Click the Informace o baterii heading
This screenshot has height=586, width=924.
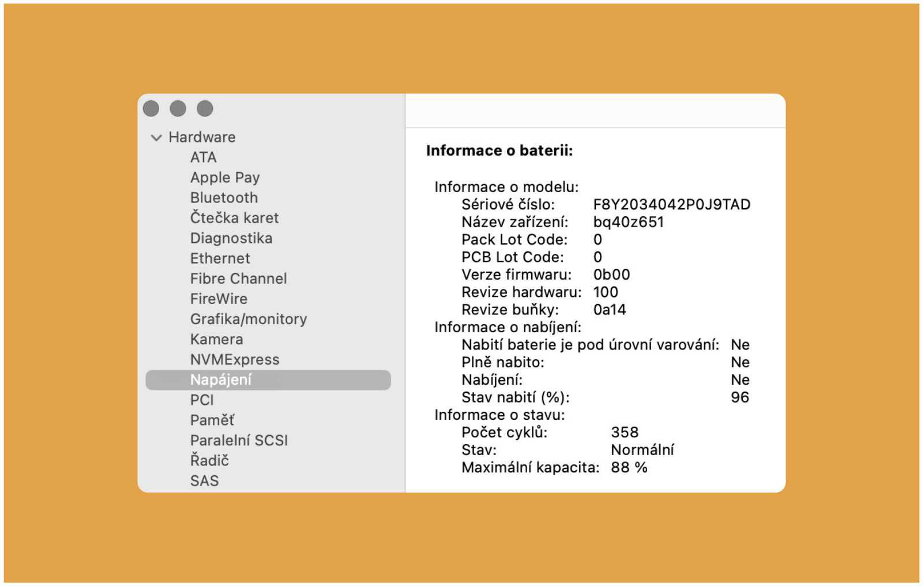point(499,151)
